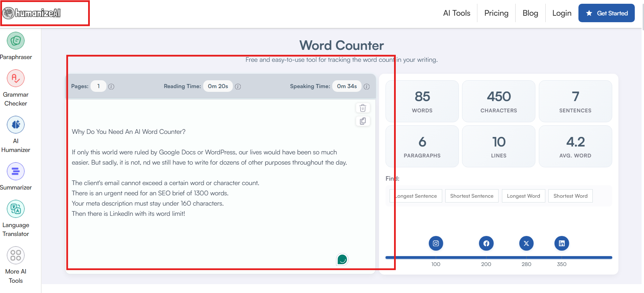644x293 pixels.
Task: Open the Summarizer sidebar icon
Action: pos(16,171)
